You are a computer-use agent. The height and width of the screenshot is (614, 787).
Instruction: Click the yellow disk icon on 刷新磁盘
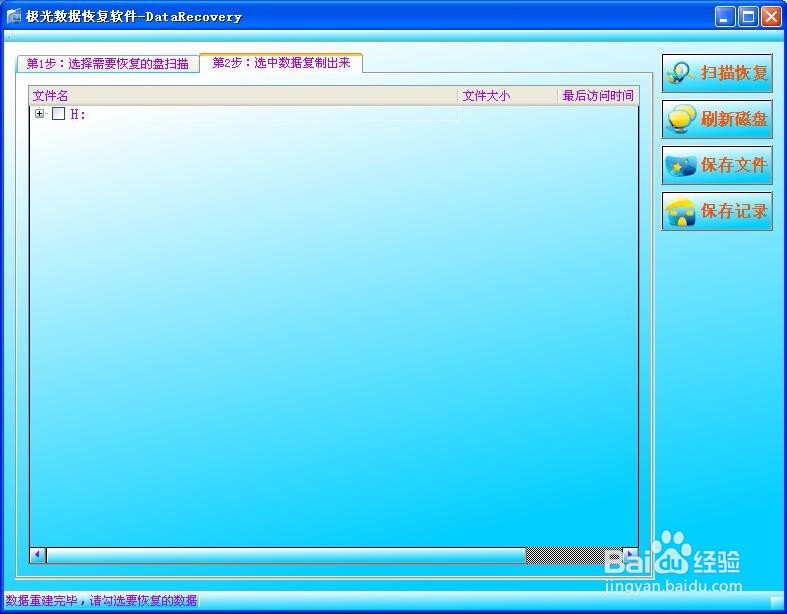[681, 119]
